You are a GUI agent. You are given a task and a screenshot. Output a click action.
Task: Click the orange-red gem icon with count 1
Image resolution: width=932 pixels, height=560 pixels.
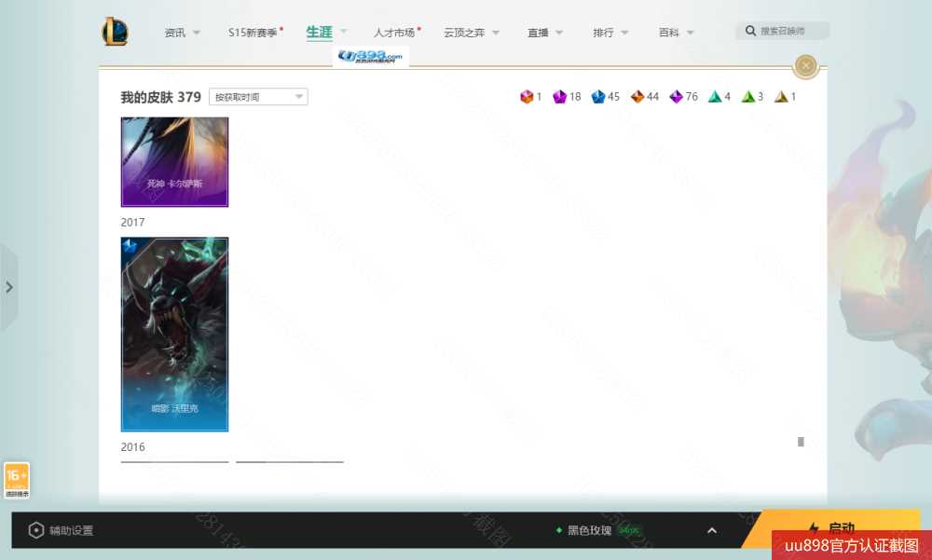click(527, 96)
